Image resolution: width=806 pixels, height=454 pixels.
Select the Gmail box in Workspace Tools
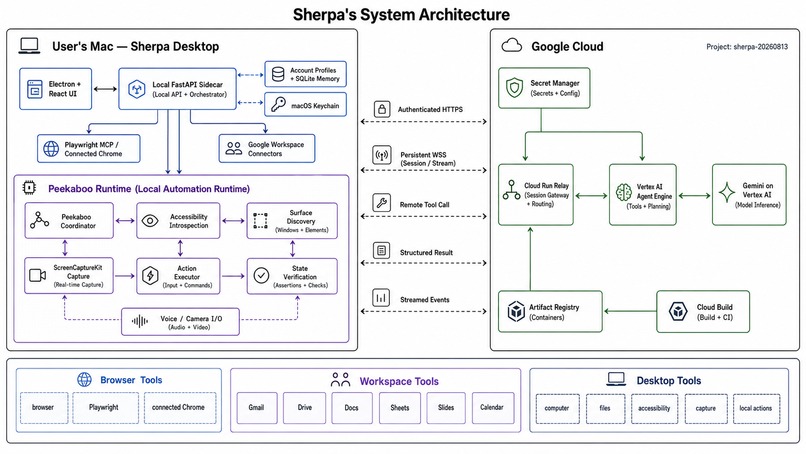point(257,408)
